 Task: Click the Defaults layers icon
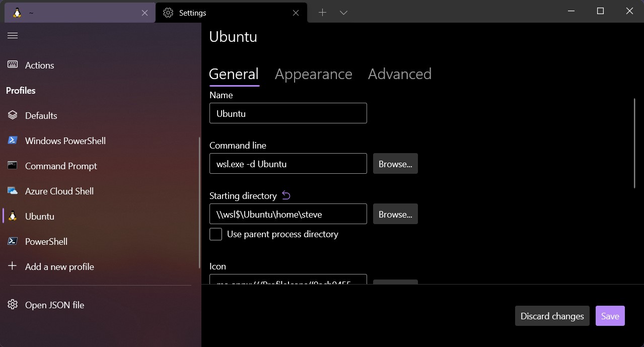pos(13,115)
